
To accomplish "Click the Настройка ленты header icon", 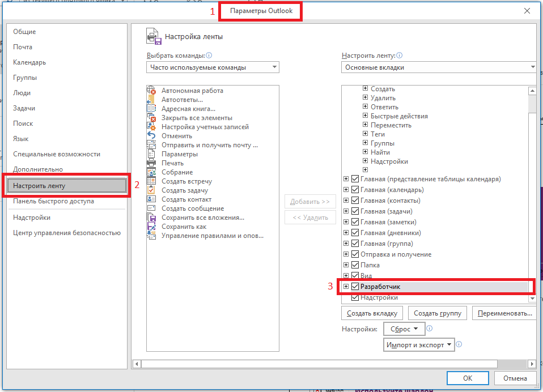I will [154, 37].
